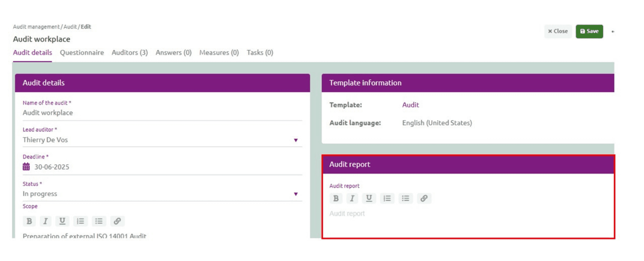Select the 'In progress' status value

pos(40,194)
